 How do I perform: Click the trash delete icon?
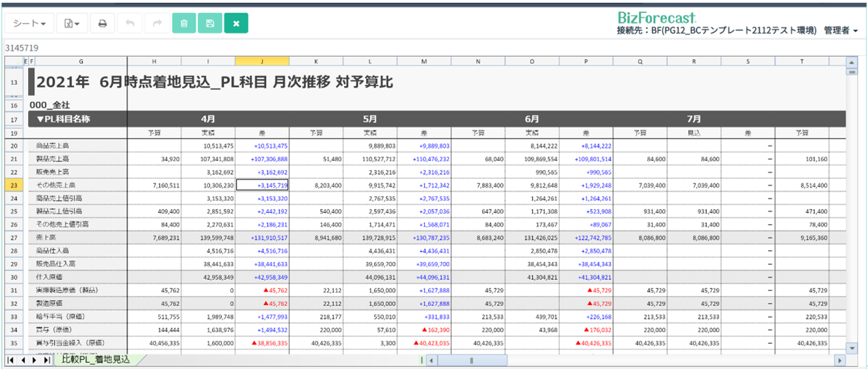183,23
